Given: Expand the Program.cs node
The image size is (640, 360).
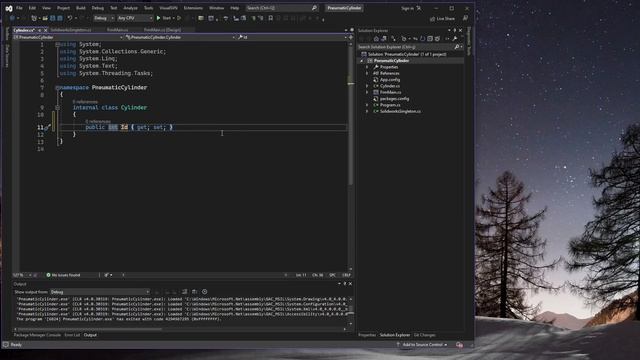Looking at the screenshot, I should (367, 105).
